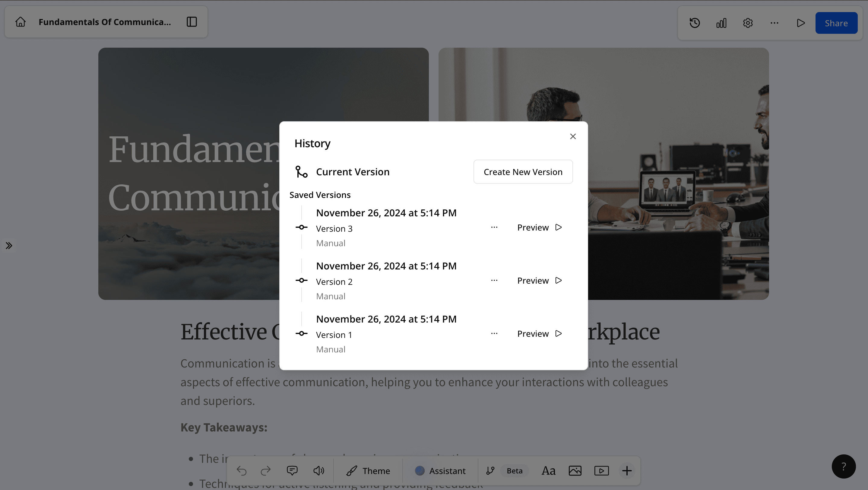
Task: Click the Current Version branch icon
Action: (x=301, y=172)
